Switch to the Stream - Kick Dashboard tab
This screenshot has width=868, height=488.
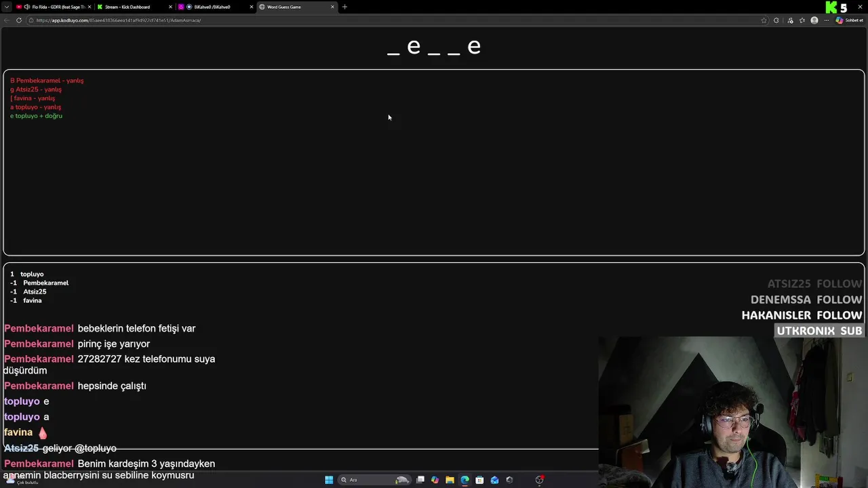pyautogui.click(x=134, y=7)
